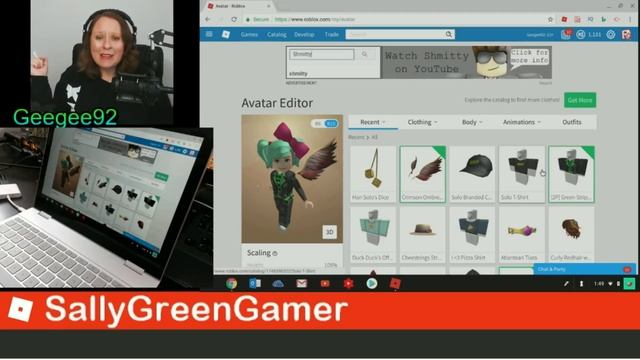The height and width of the screenshot is (360, 640).
Task: Open the settings gear in Roblox header
Action: [x=611, y=35]
